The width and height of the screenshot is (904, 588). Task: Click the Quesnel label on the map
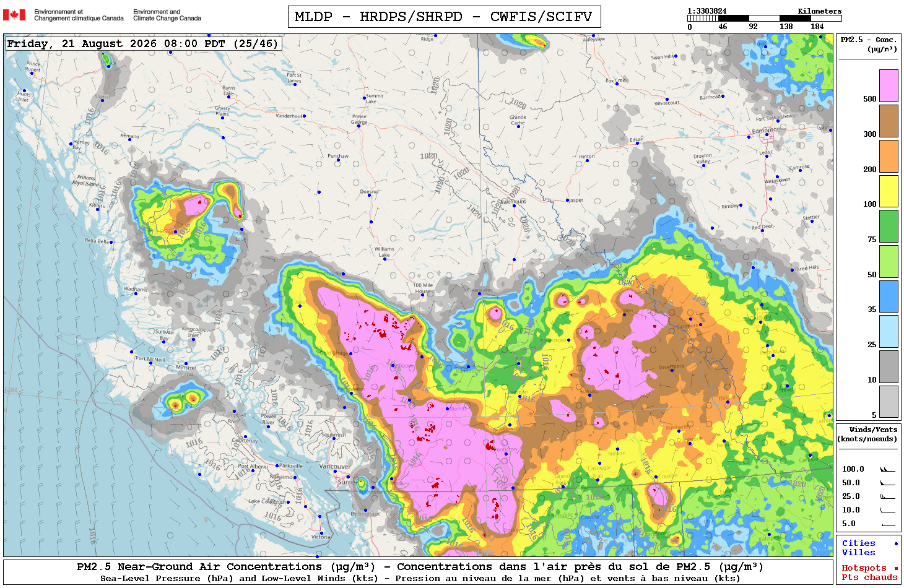pyautogui.click(x=370, y=192)
